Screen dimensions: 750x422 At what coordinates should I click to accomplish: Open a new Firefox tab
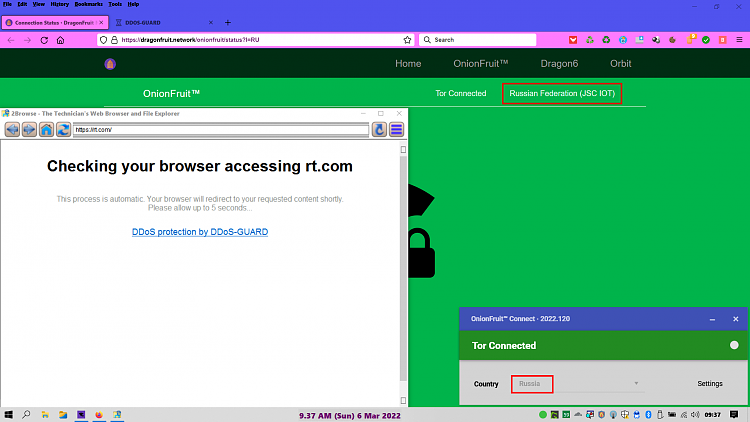(228, 22)
